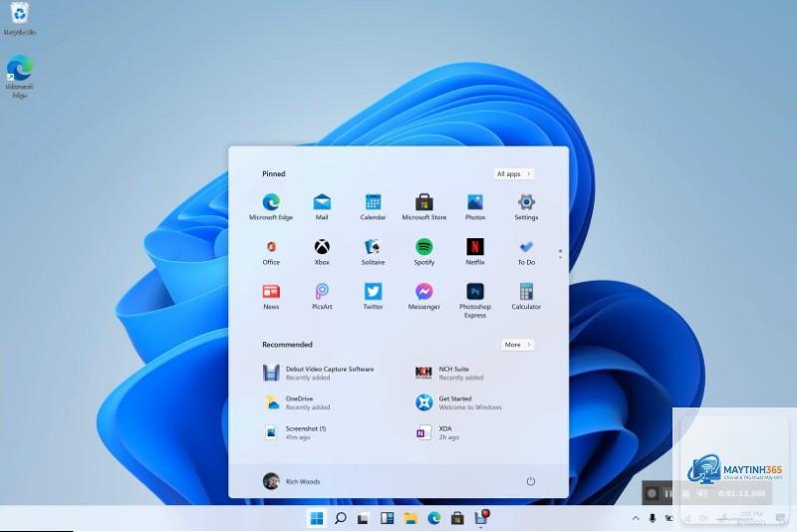Expand the hidden system tray icons chevron
This screenshot has height=532, width=797.
pyautogui.click(x=636, y=518)
